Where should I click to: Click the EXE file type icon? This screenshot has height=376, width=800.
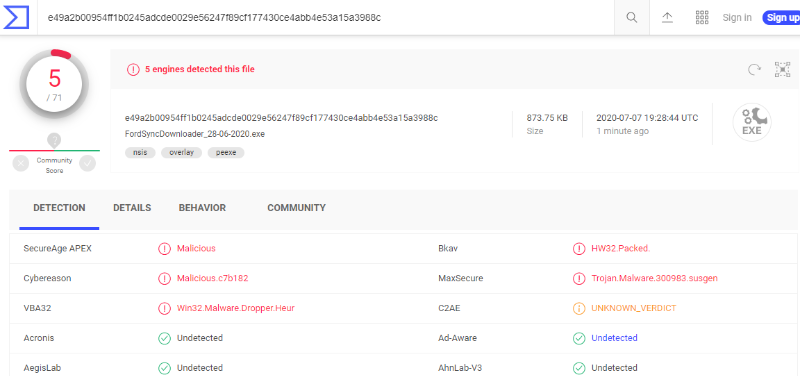coord(752,122)
